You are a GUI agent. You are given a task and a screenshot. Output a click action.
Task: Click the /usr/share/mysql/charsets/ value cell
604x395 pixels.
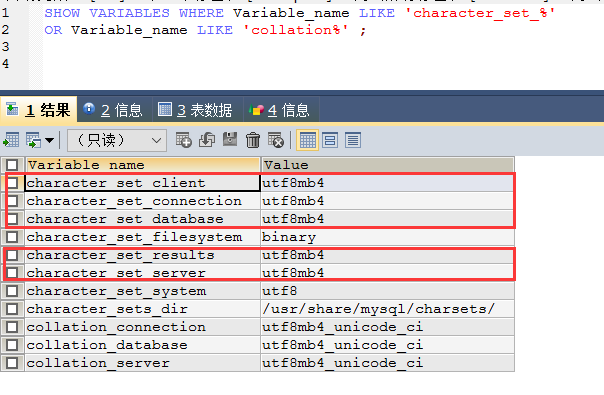[x=387, y=309]
